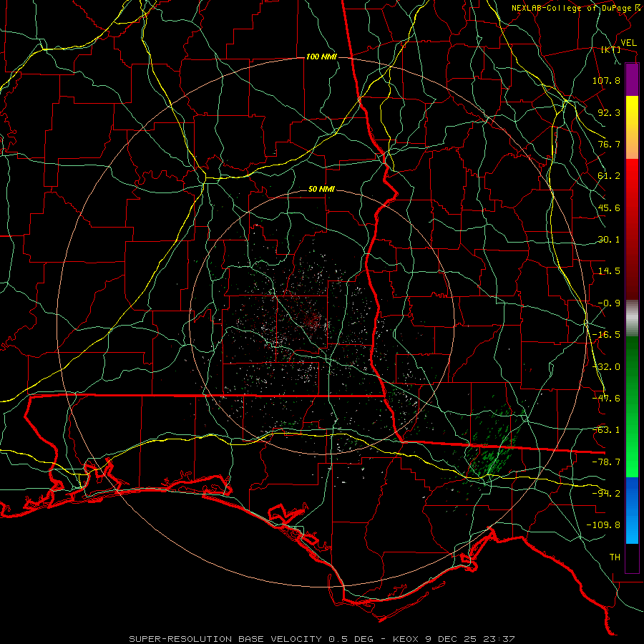
Task: Click the Super-Resolution Base Velocity caption
Action: [x=321, y=639]
